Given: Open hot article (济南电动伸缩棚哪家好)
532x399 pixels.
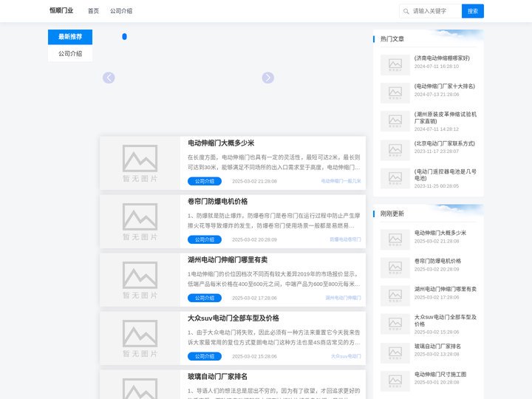Looking at the screenshot, I should click(x=442, y=58).
